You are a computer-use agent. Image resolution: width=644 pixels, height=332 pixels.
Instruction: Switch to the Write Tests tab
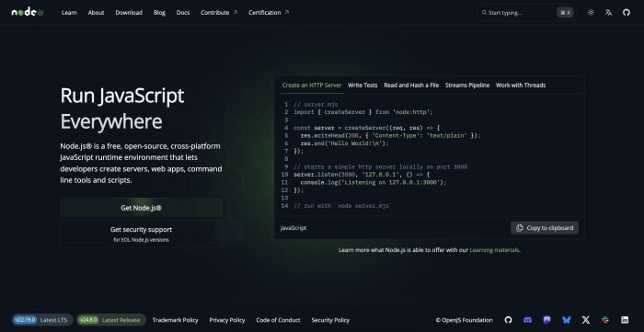pos(362,86)
